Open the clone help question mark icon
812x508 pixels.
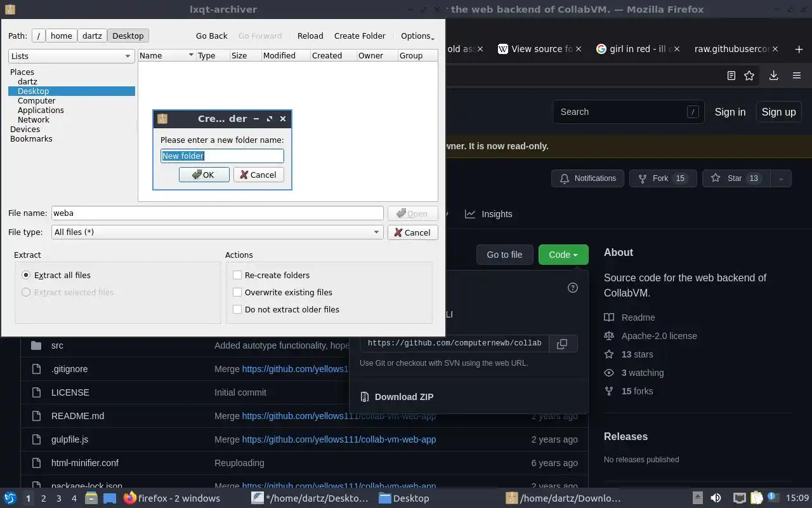click(573, 288)
